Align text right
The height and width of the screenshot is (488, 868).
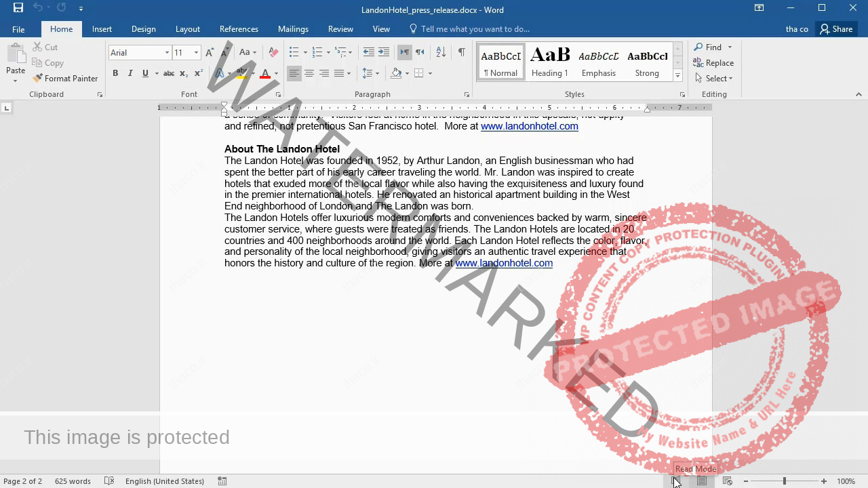click(x=324, y=73)
